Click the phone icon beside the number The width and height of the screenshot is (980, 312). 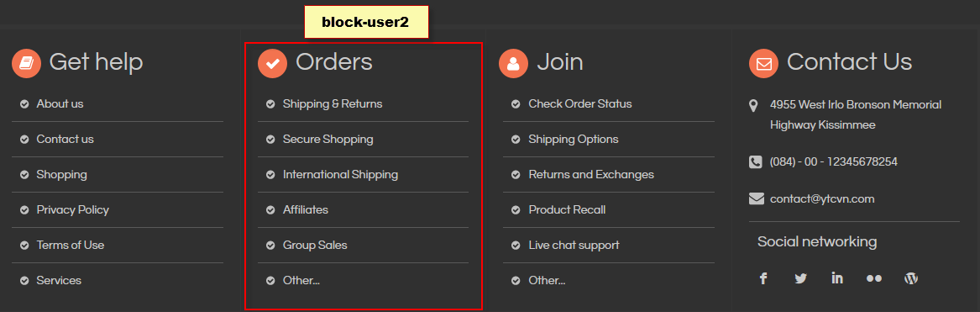pos(756,162)
